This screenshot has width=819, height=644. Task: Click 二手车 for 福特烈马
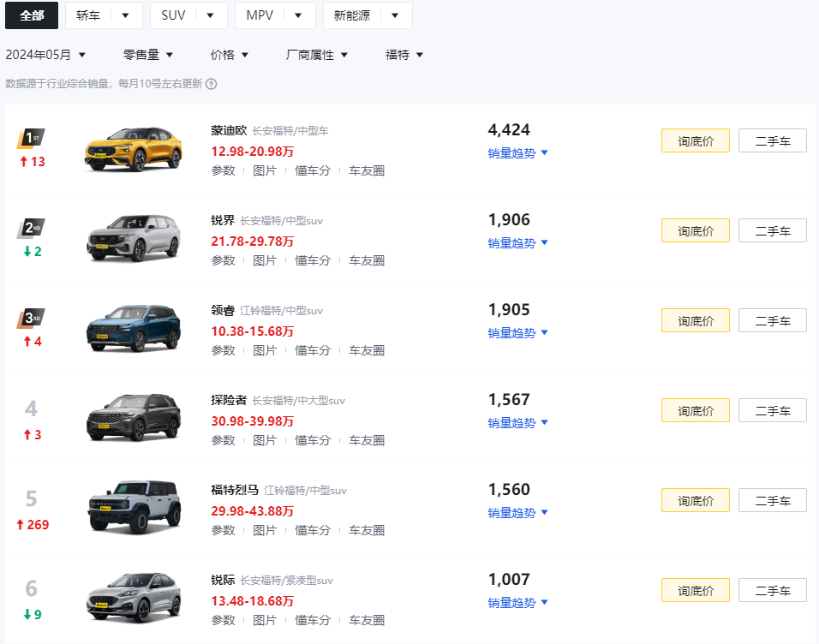tap(773, 500)
